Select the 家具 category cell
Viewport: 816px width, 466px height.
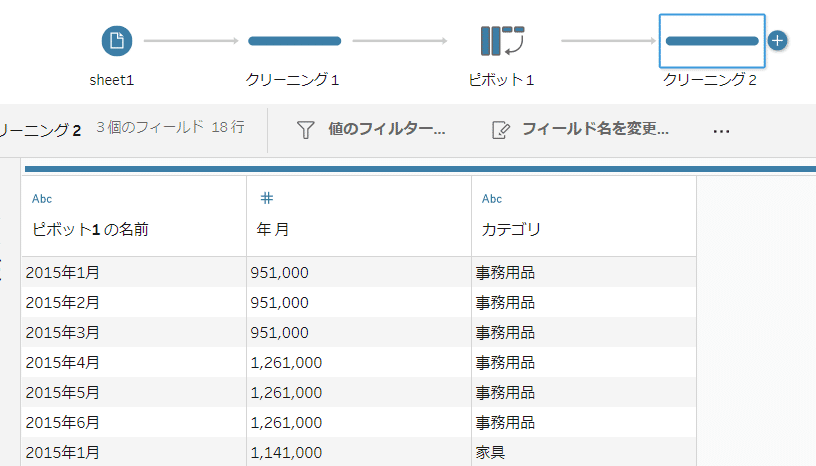click(583, 452)
